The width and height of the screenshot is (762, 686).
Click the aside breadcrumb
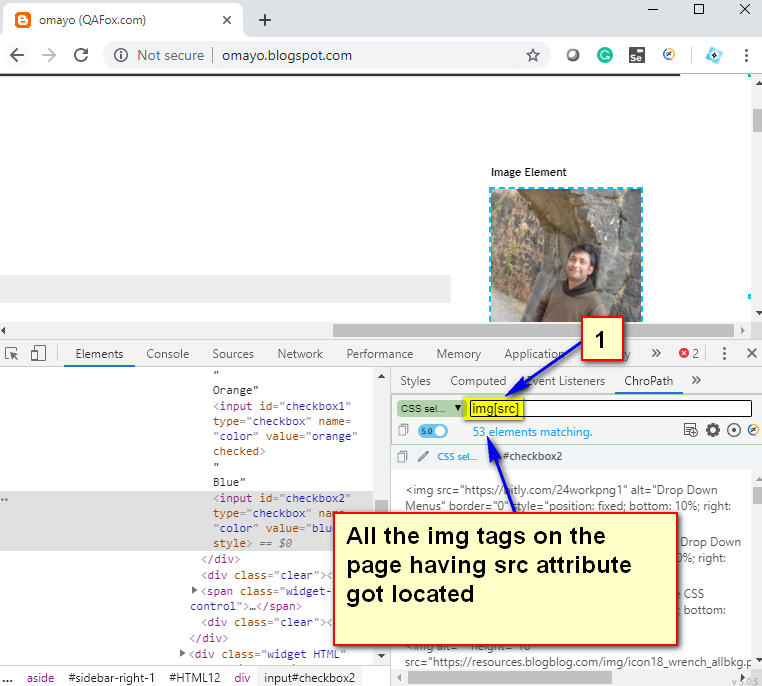pos(40,677)
